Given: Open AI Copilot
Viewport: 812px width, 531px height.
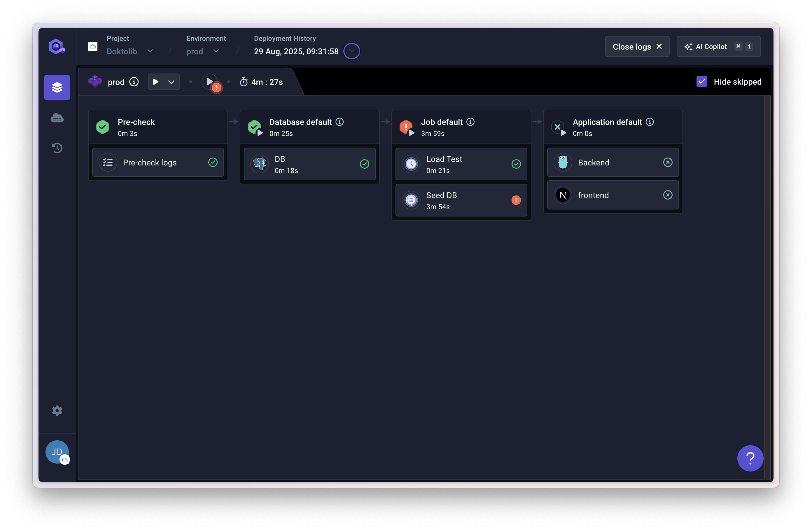Looking at the screenshot, I should tap(718, 47).
